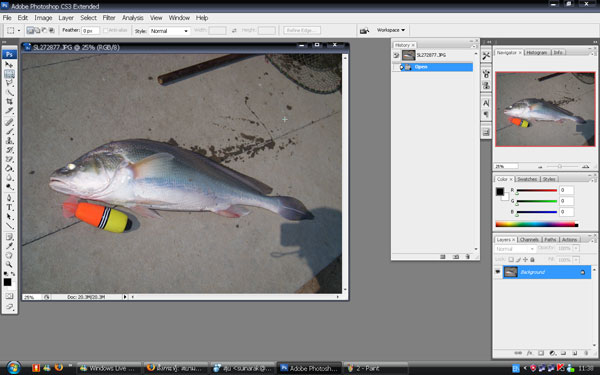
Task: Select the Eyedropper tool
Action: [9, 246]
